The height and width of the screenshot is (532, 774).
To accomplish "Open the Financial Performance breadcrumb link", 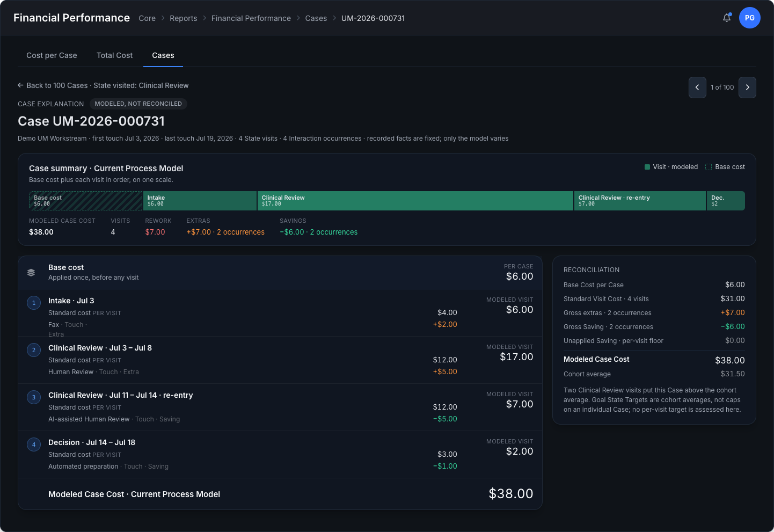I will [x=251, y=18].
